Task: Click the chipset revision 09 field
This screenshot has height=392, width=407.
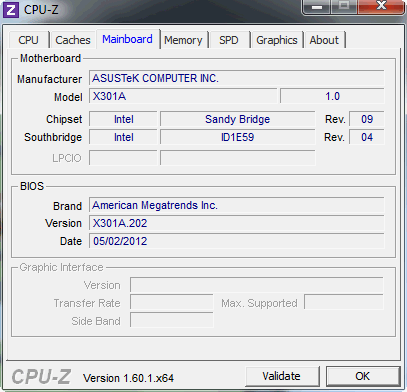Action: click(x=367, y=119)
